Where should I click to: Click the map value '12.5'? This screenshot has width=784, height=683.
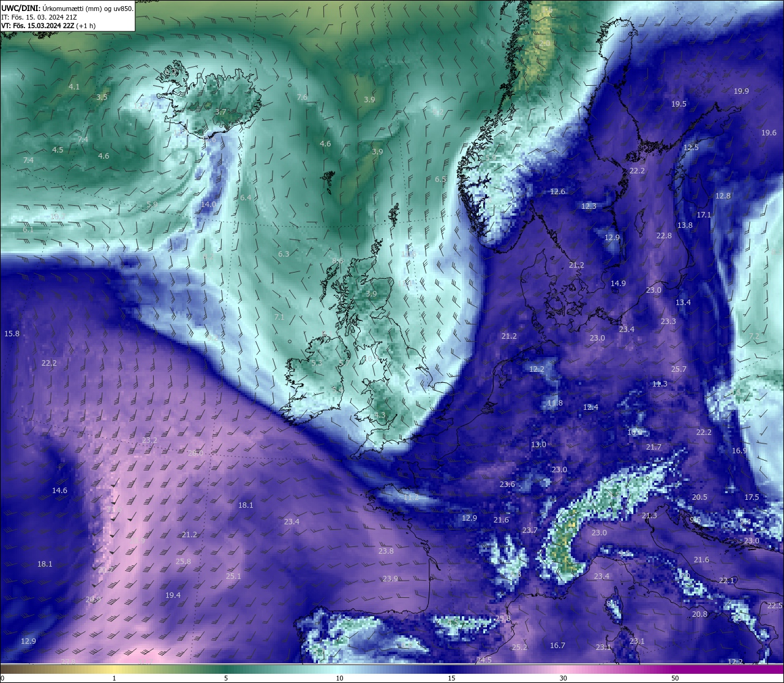click(691, 148)
